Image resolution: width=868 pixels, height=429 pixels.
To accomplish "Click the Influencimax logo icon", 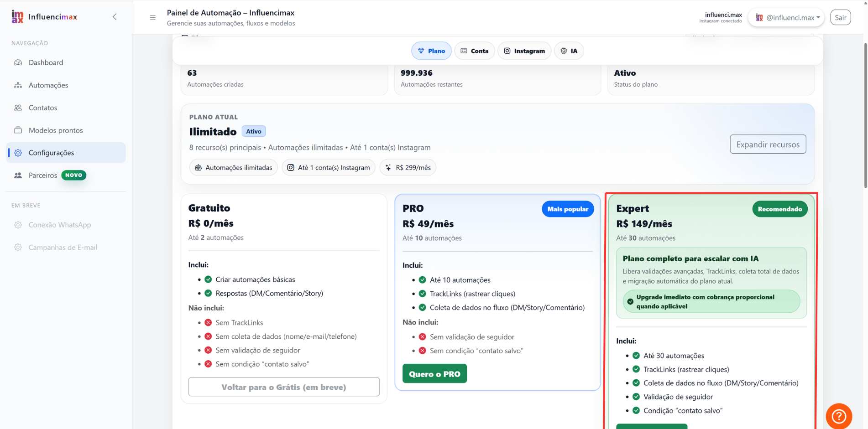I will coord(17,17).
